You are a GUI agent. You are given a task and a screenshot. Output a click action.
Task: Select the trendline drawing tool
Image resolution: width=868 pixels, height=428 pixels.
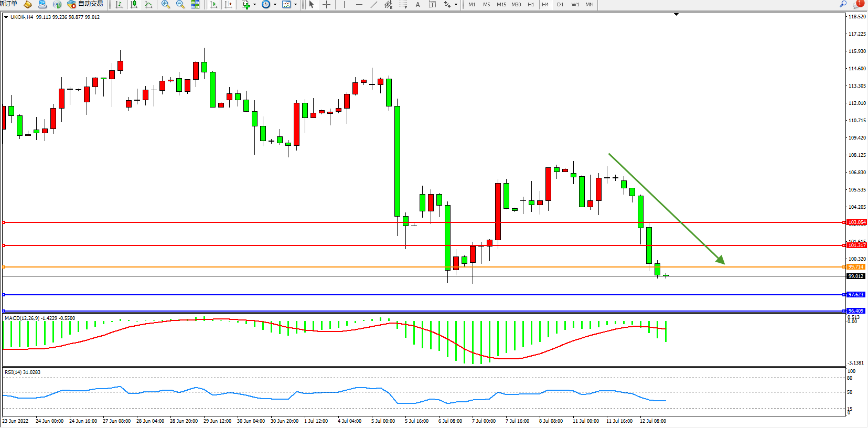click(x=373, y=5)
